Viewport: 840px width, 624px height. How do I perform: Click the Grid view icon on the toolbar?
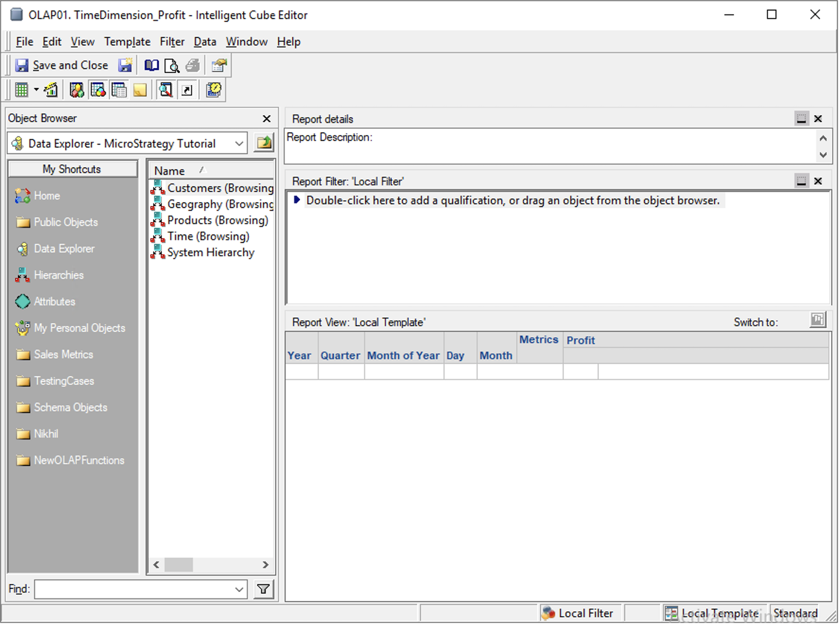tap(22, 89)
